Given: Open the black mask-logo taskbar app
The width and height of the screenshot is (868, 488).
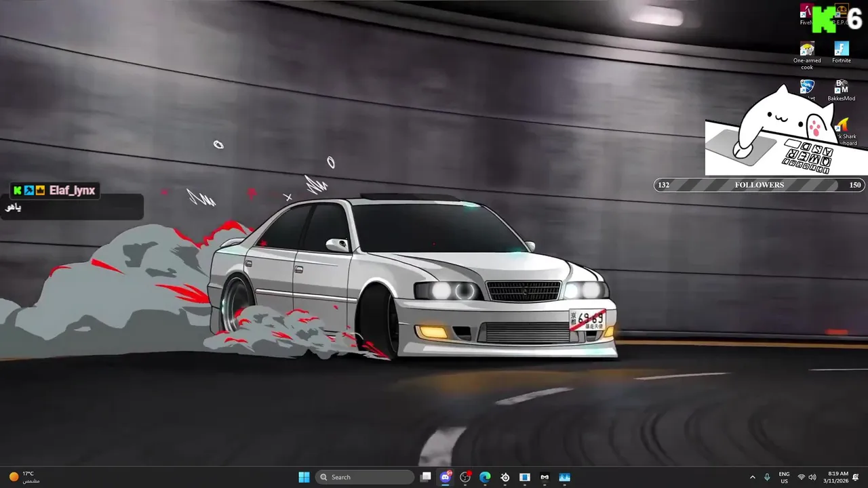Looking at the screenshot, I should tap(545, 477).
